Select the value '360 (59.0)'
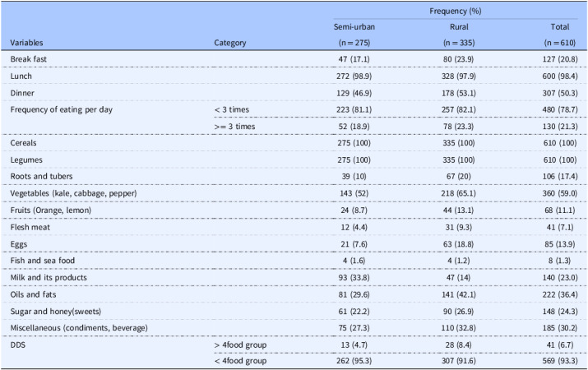The image size is (588, 370). (x=560, y=193)
